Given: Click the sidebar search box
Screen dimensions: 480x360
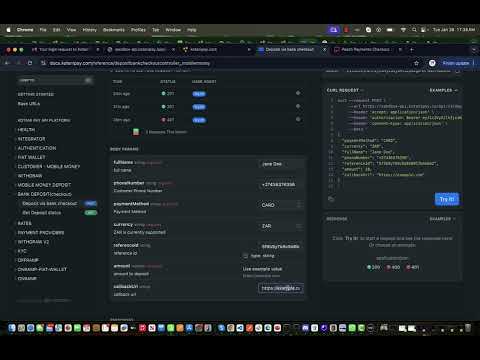Looking at the screenshot, I should 55,80.
